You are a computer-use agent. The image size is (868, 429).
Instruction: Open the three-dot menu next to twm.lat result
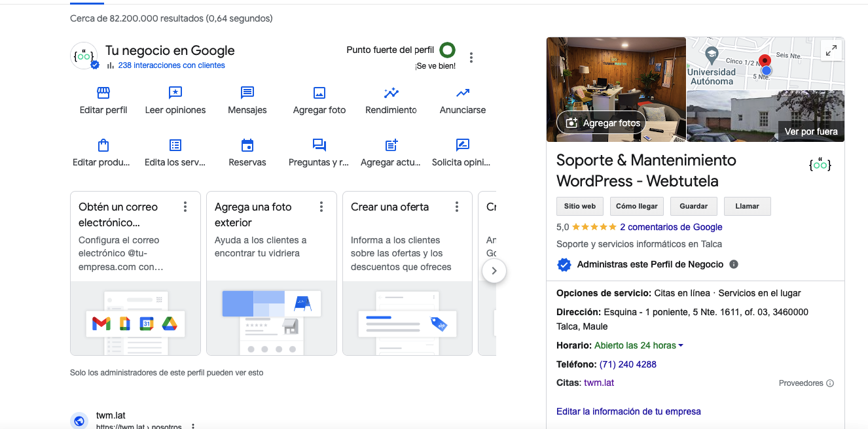pyautogui.click(x=192, y=425)
